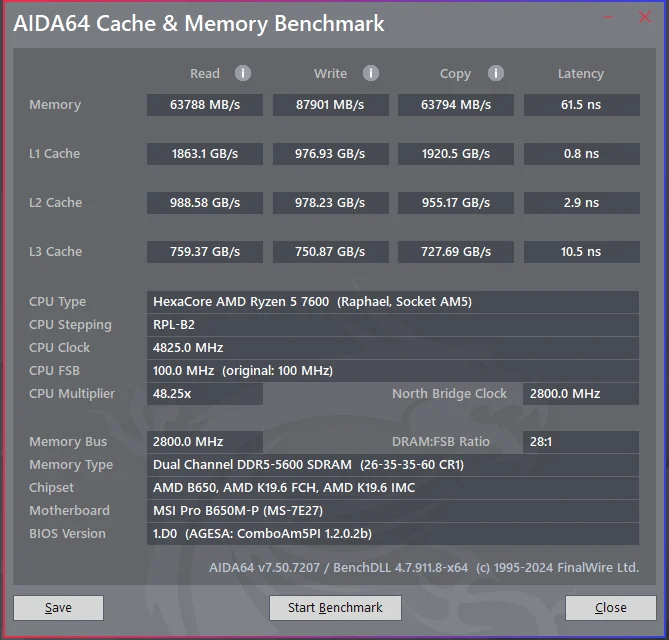The width and height of the screenshot is (669, 640).
Task: Click the info icon next to Read
Action: pos(243,73)
